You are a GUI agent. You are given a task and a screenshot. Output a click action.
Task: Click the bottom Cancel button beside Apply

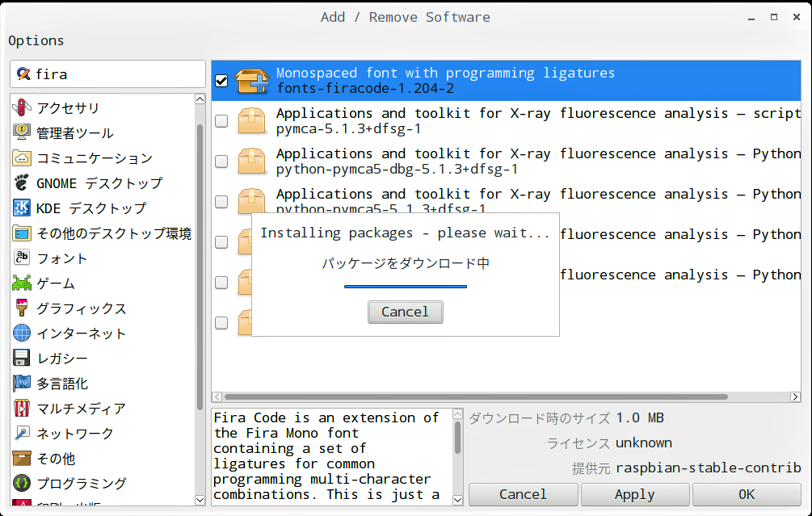(523, 494)
